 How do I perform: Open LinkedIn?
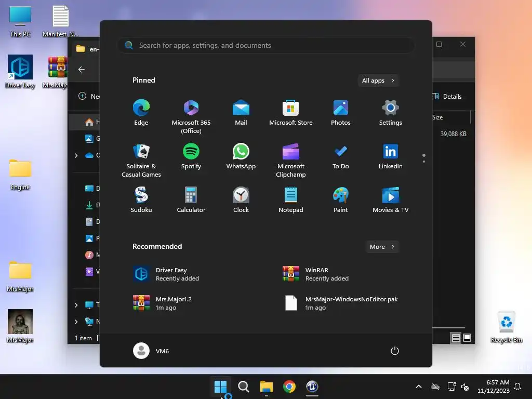pos(391,156)
